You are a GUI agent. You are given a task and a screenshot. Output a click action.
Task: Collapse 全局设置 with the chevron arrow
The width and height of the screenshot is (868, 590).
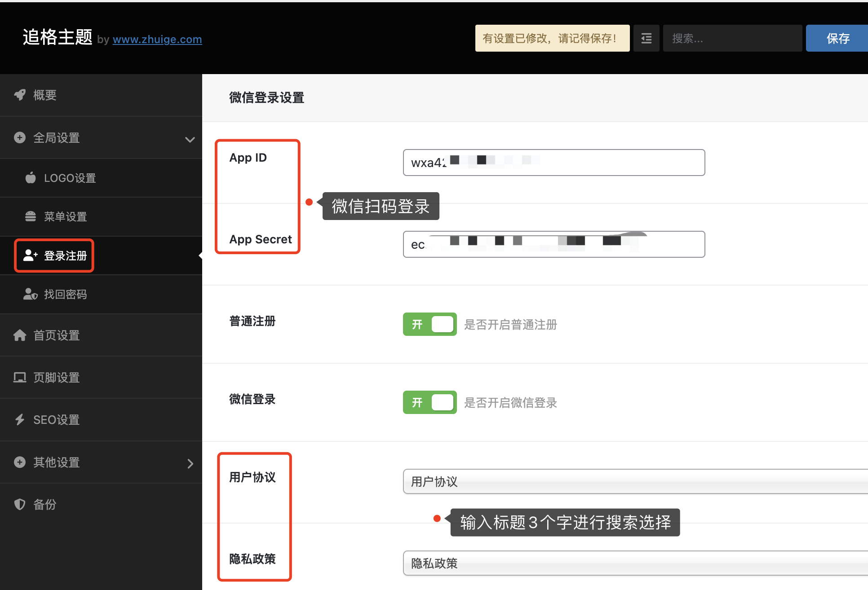point(190,139)
